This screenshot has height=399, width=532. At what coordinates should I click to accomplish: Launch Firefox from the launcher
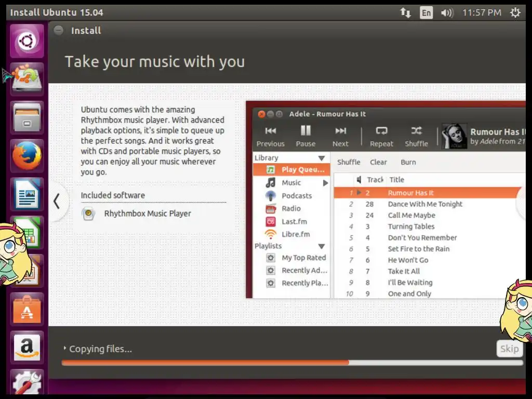coord(27,156)
